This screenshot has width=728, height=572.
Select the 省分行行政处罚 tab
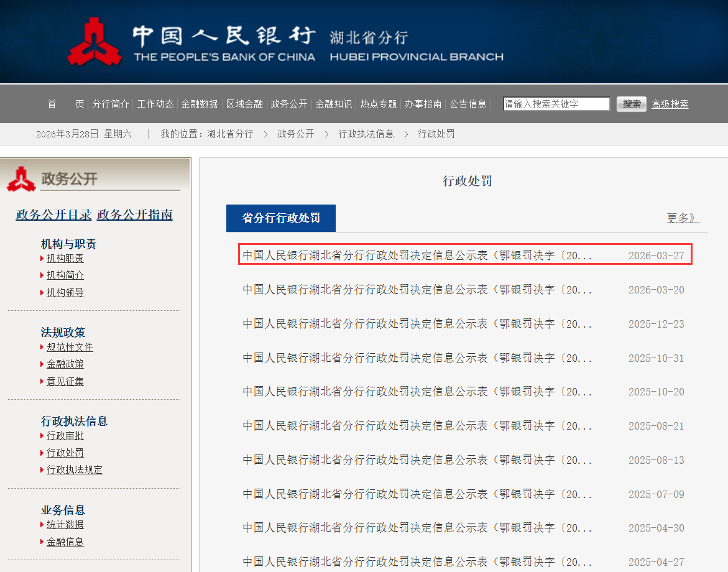click(x=281, y=218)
